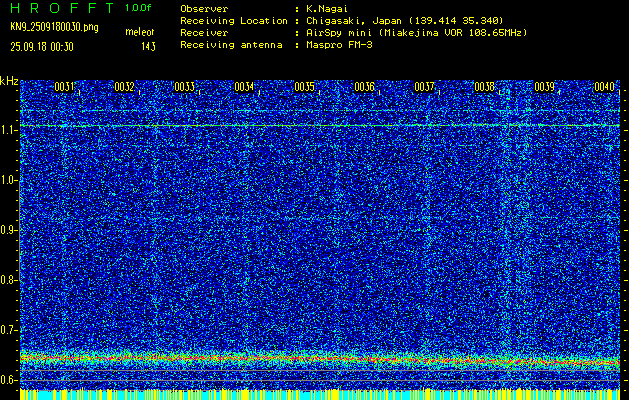Click the 0031 time marker

click(x=64, y=87)
